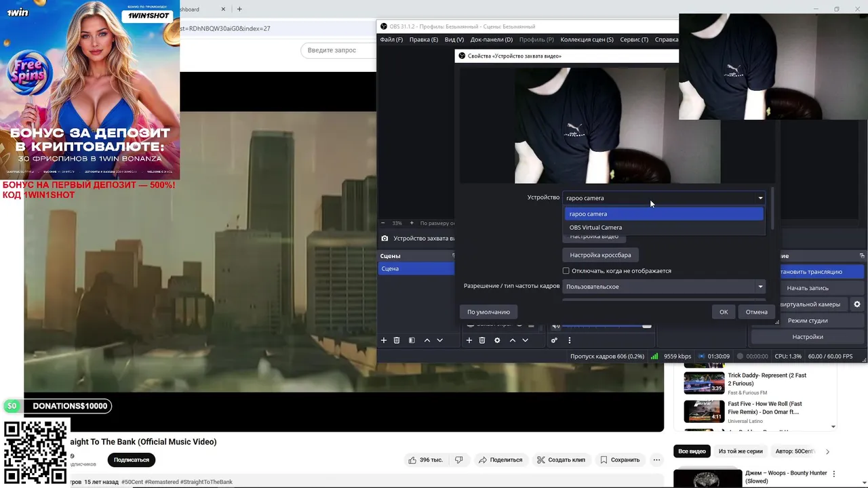The height and width of the screenshot is (488, 868).
Task: Open 'Настройки' in OBS controls
Action: coord(808,337)
